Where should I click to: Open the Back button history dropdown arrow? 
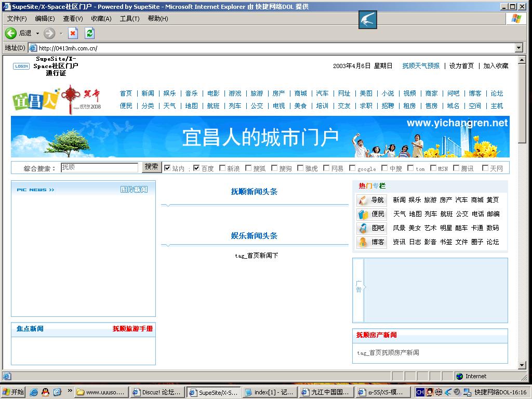tap(37, 33)
